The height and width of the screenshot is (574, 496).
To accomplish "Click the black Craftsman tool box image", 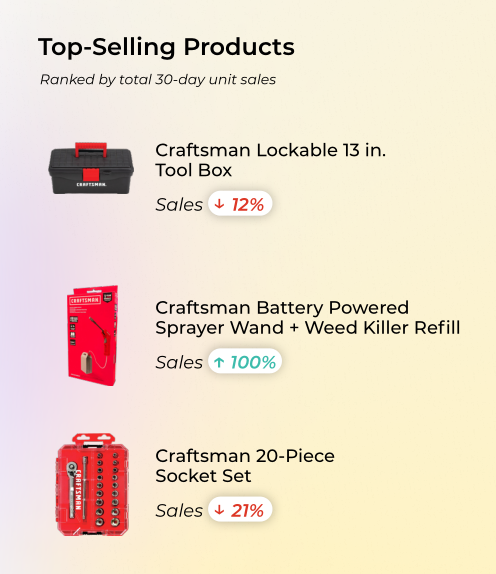I will click(91, 168).
